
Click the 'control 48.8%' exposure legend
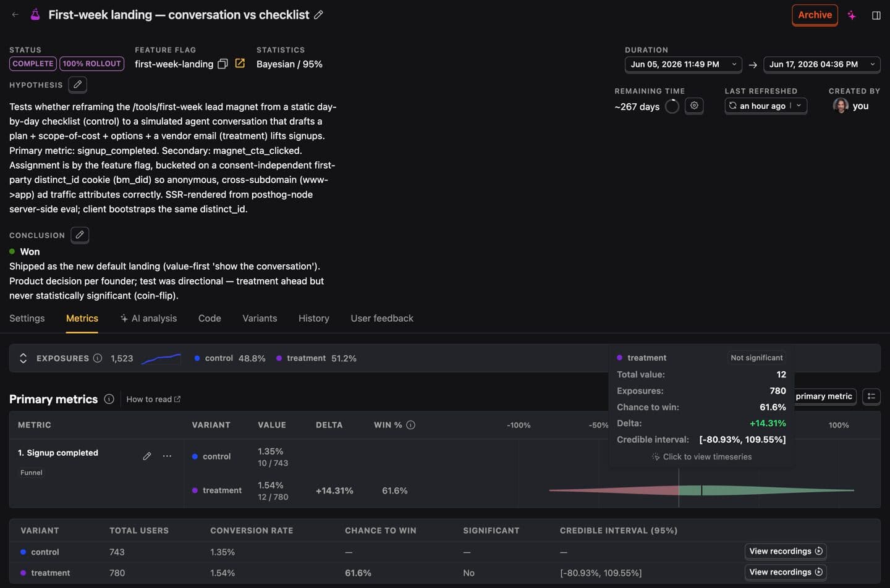coord(230,358)
